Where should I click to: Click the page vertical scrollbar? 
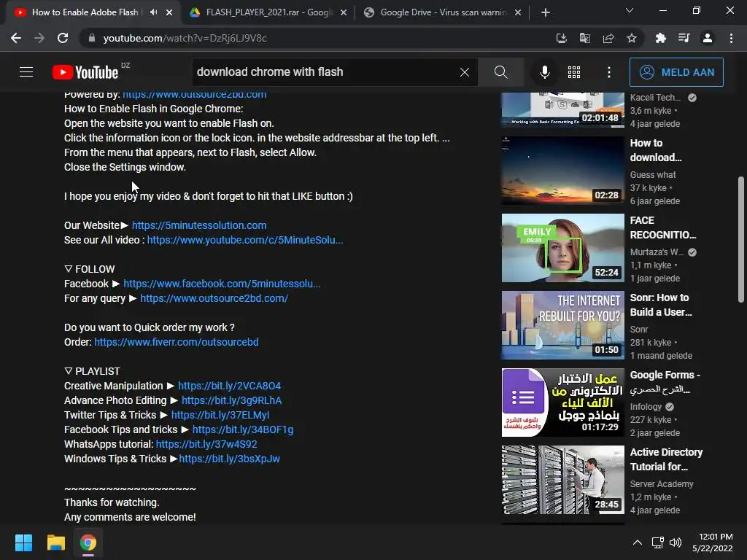(x=741, y=239)
